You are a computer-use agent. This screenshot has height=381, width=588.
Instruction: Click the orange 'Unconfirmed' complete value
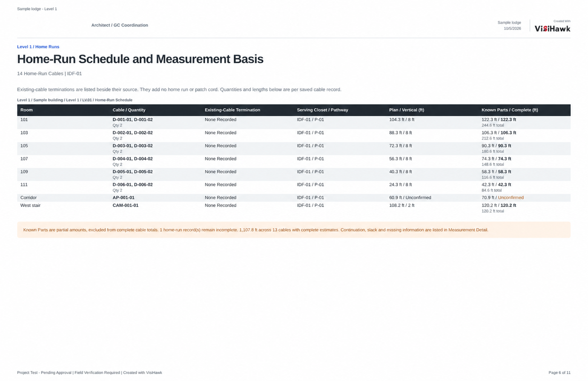click(x=511, y=197)
